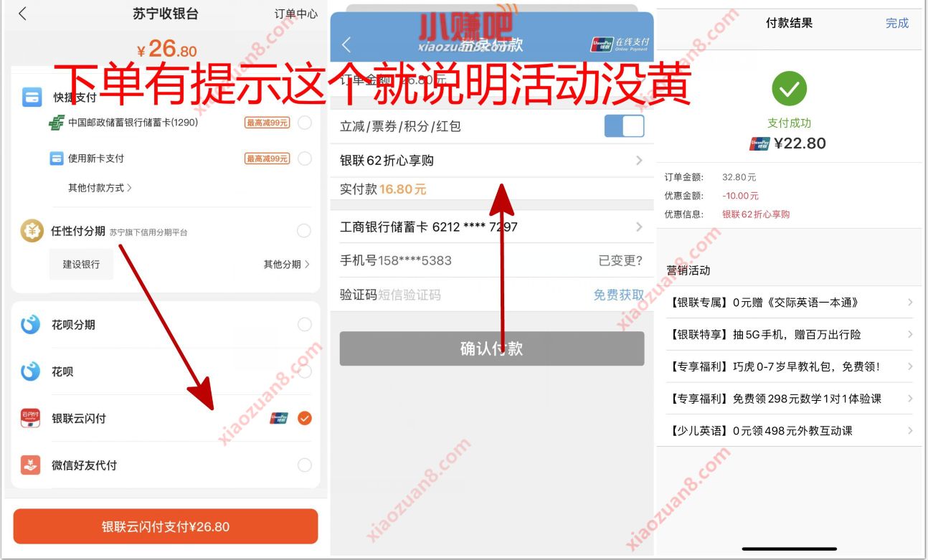Change 工商银行储蓄卡 6212 **** 7297
Viewport: 928px width, 560px height.
pyautogui.click(x=491, y=227)
